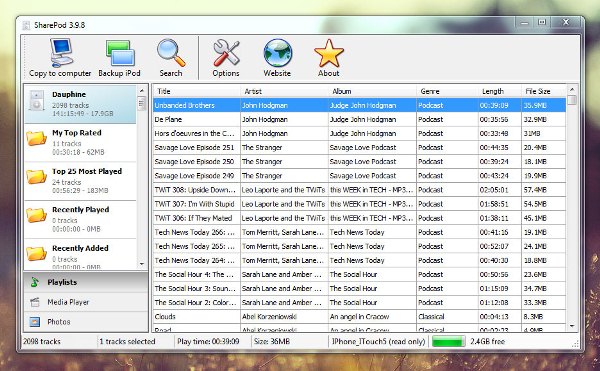Click the playlist sidebar's down scroll arrow
The height and width of the screenshot is (371, 600).
(142, 264)
